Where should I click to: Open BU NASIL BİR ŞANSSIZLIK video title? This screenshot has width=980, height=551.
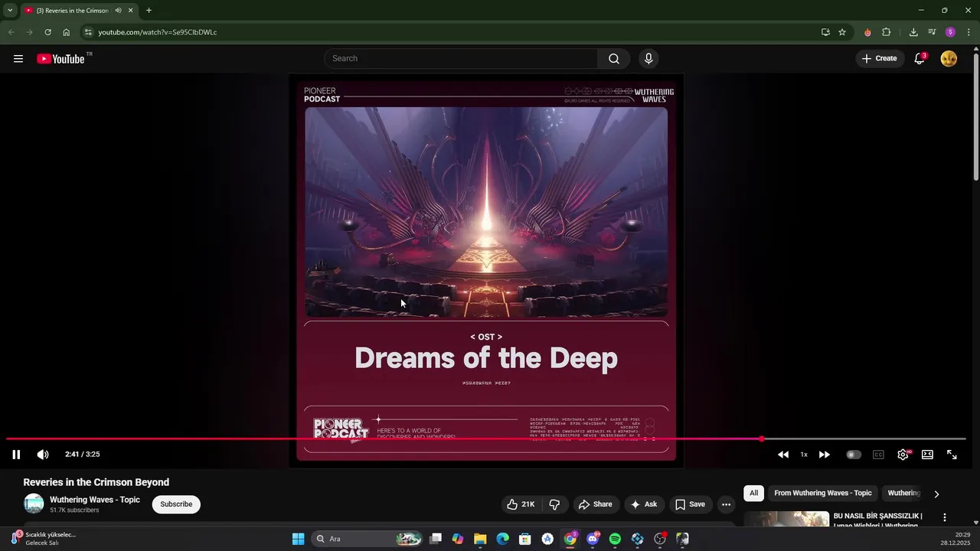[879, 520]
